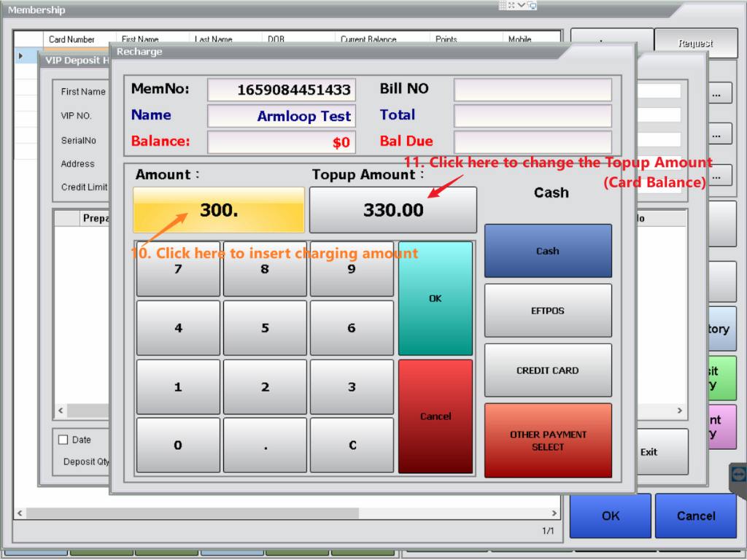Click the TeamViewer side panel icon
The width and height of the screenshot is (747, 560).
click(738, 475)
